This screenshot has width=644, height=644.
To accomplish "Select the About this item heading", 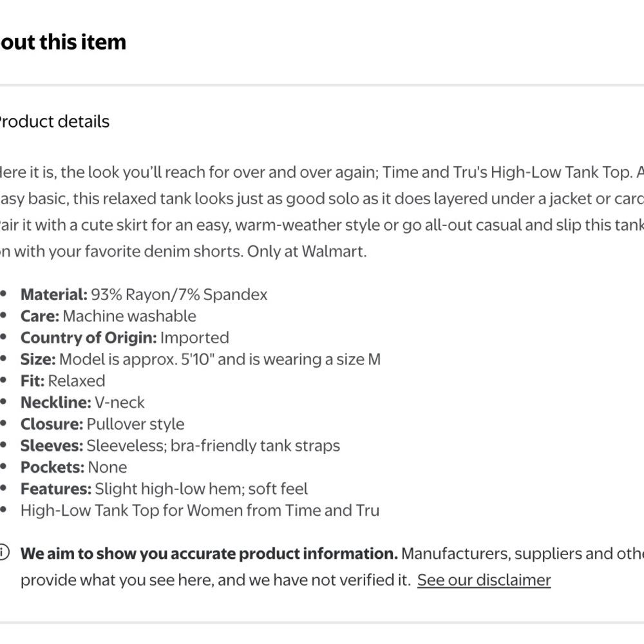I will click(x=63, y=42).
